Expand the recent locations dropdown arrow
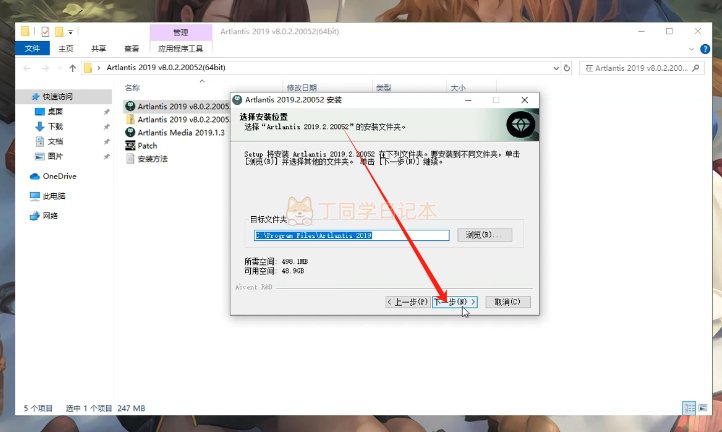 (x=58, y=68)
